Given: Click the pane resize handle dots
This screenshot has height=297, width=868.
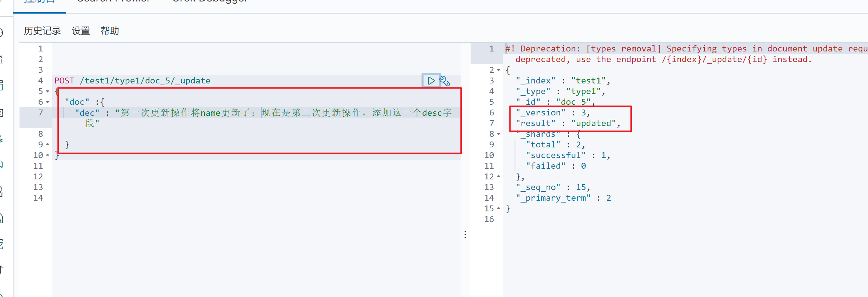Looking at the screenshot, I should pos(465,235).
